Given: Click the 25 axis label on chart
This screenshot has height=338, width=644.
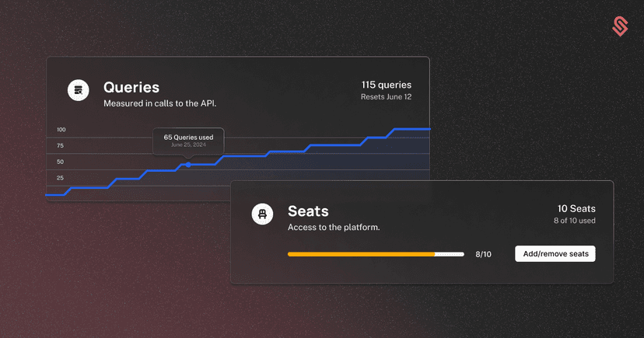Looking at the screenshot, I should [61, 178].
